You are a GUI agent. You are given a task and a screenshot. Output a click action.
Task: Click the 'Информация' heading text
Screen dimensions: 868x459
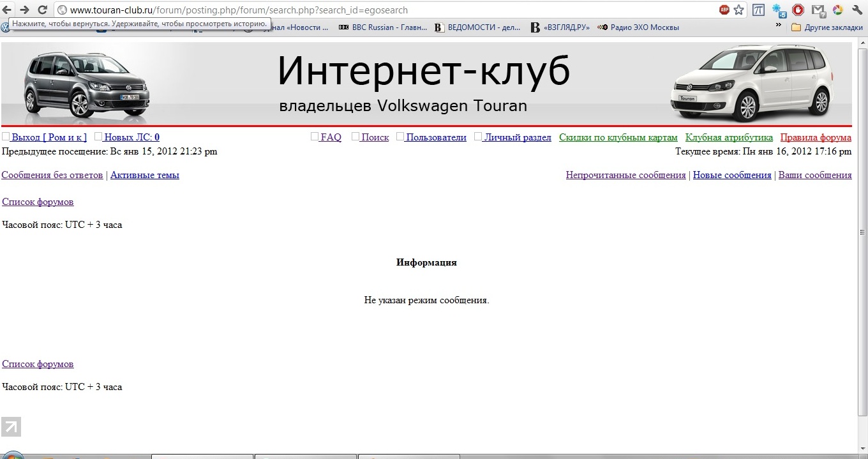[x=426, y=262]
